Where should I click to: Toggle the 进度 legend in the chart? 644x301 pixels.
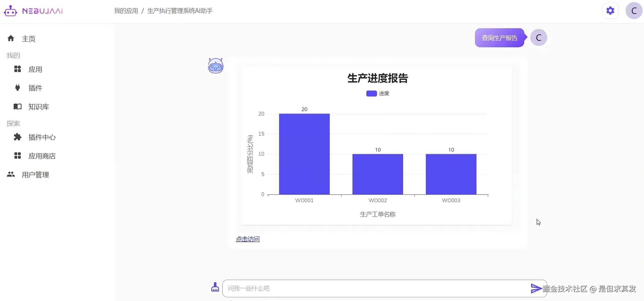[x=377, y=93]
